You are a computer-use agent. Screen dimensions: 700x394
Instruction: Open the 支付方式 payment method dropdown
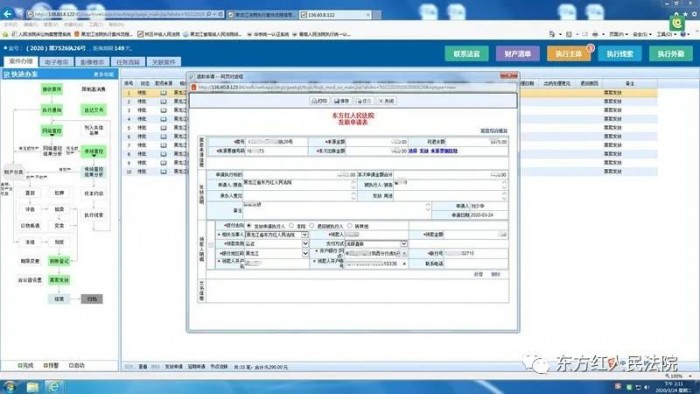pos(404,244)
